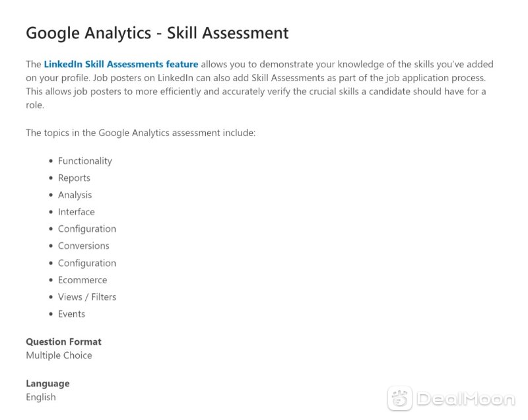Click the paragraph about job posters
Viewport: 528px width, 420px height.
pyautogui.click(x=259, y=85)
